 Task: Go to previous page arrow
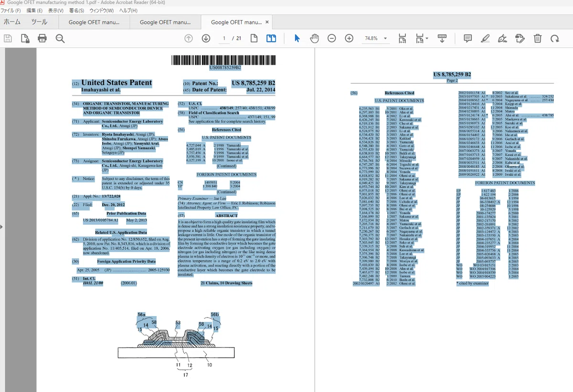[x=188, y=38]
